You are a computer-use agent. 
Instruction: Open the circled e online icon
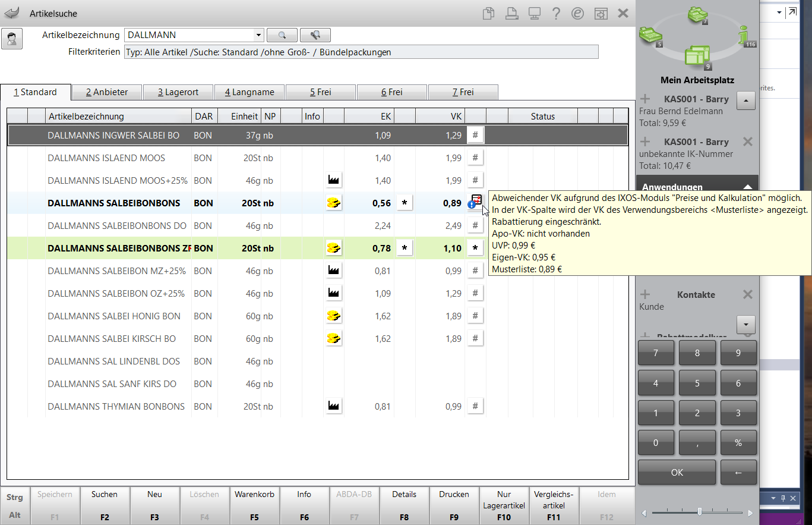click(x=577, y=13)
